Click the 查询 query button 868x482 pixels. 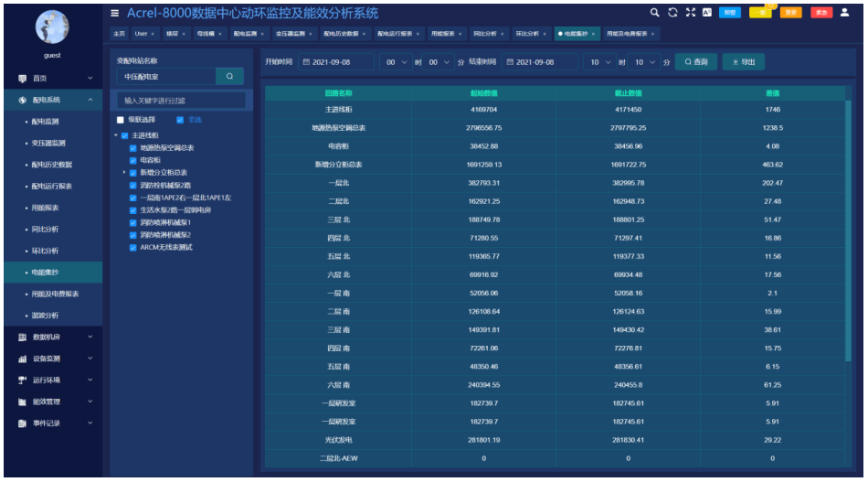tap(695, 62)
